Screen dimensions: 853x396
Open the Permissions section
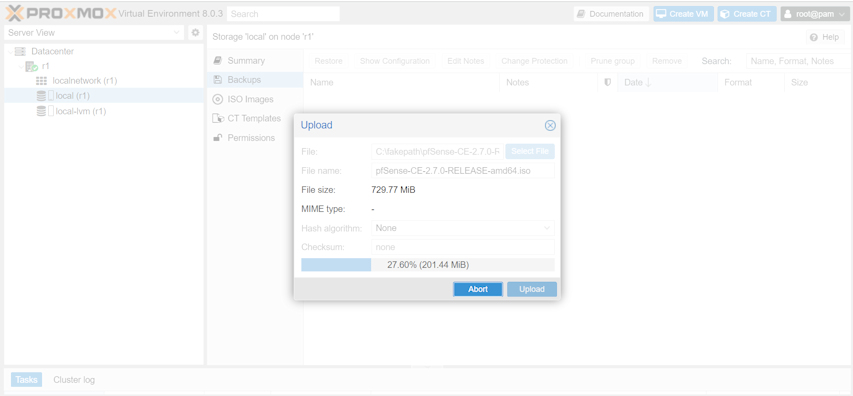coord(255,138)
